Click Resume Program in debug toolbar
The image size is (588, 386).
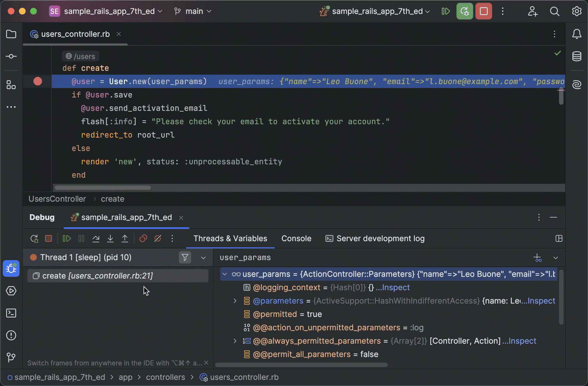(x=67, y=239)
